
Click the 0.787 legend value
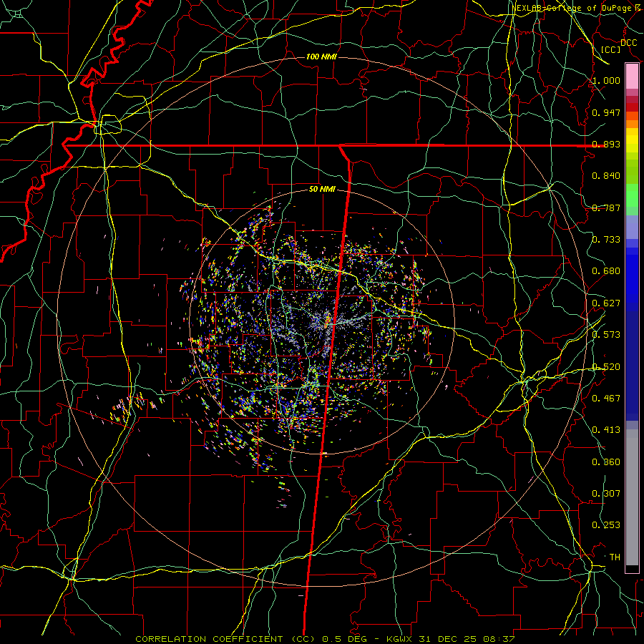point(606,208)
